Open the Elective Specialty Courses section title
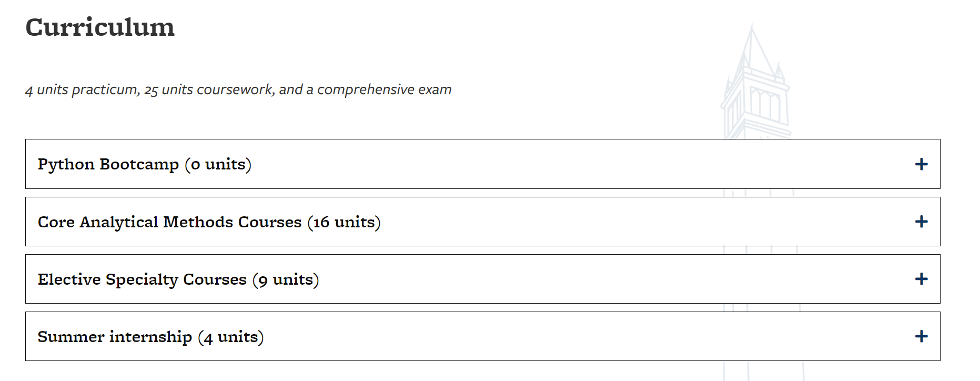Image resolution: width=980 pixels, height=381 pixels. 178,279
